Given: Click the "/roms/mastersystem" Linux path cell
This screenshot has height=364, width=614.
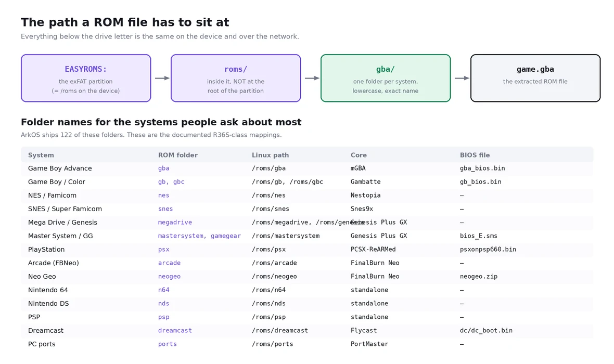Looking at the screenshot, I should (286, 236).
